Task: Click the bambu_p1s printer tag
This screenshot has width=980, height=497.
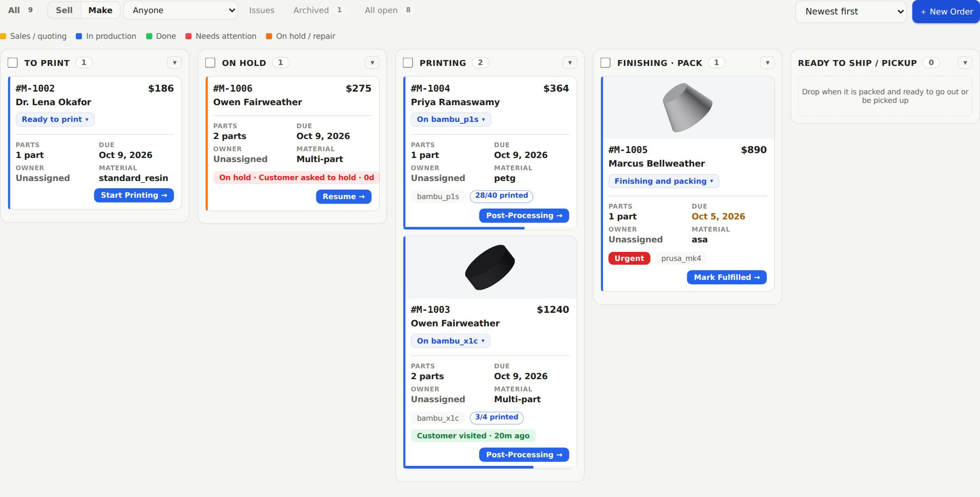Action: pyautogui.click(x=438, y=197)
